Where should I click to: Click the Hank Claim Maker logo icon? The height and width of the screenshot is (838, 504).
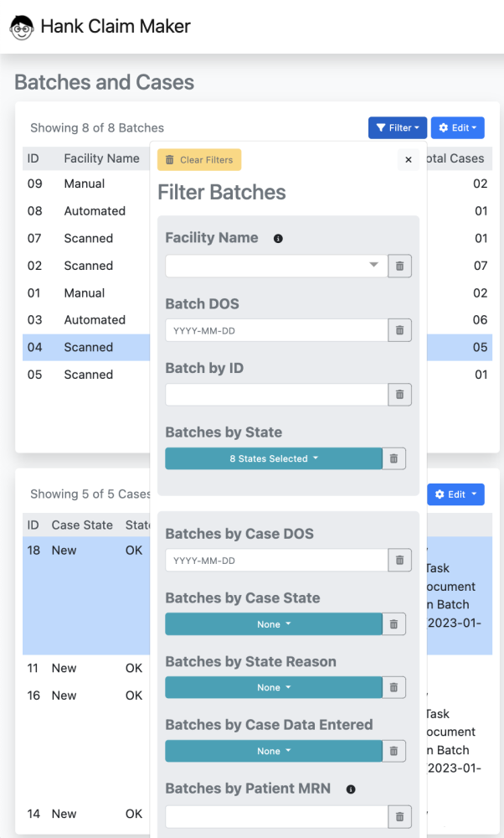[21, 27]
